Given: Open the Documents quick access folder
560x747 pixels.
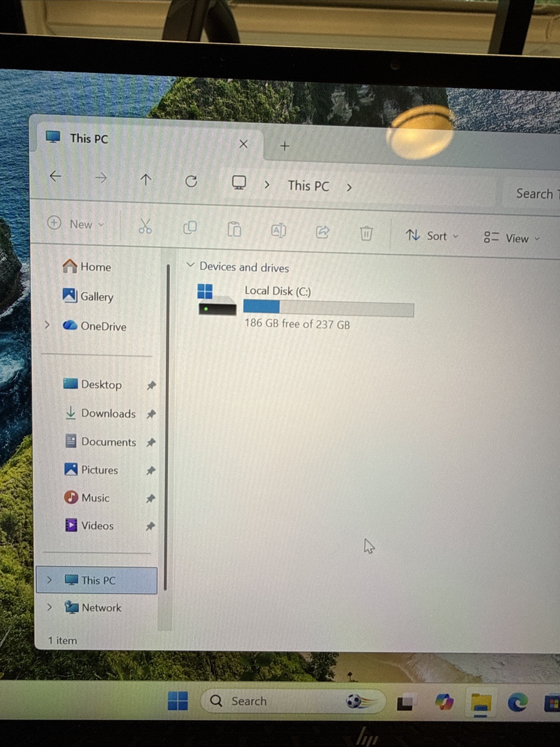Looking at the screenshot, I should click(100, 441).
